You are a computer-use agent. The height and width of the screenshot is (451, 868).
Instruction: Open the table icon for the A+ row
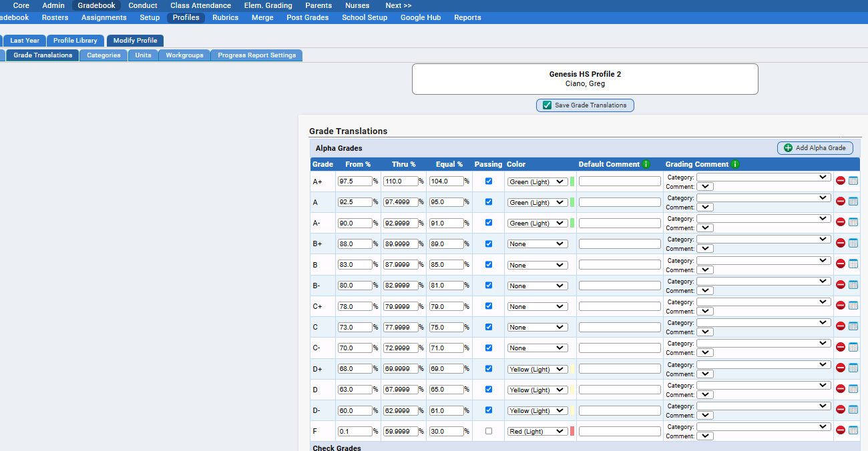(x=853, y=181)
